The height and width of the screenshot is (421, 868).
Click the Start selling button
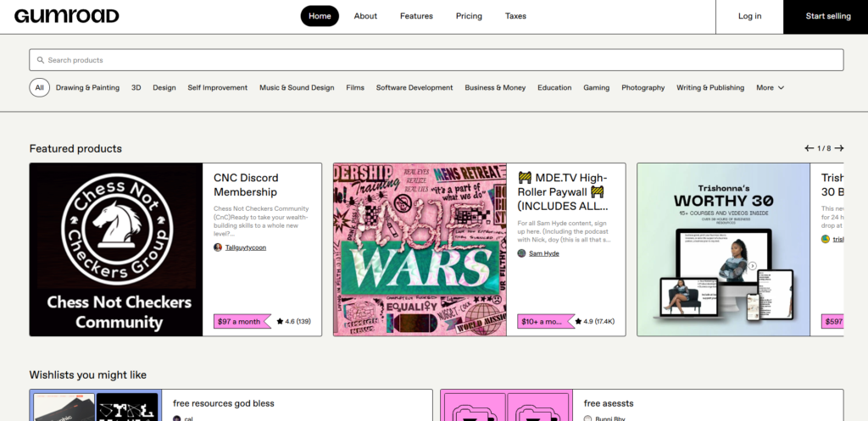827,17
